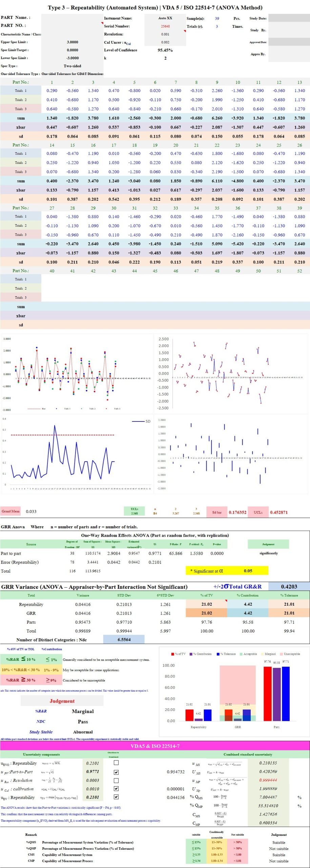Enable the Resolution uncertainty checkbox
Screen dimensions: 310x868
(x=116, y=781)
